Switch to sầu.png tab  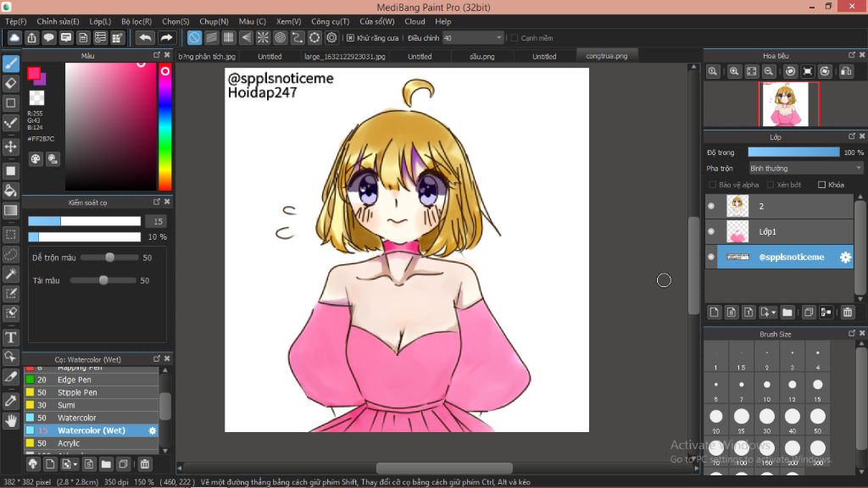482,57
